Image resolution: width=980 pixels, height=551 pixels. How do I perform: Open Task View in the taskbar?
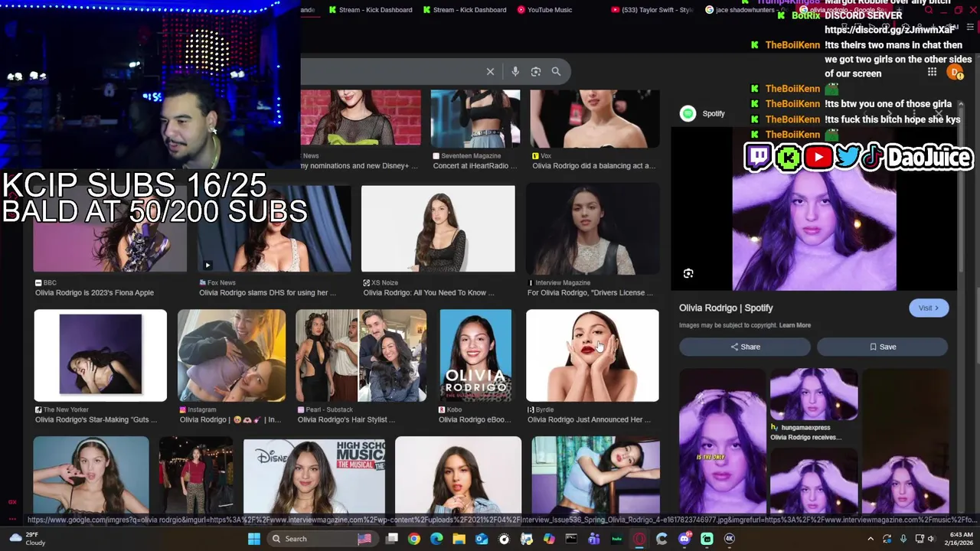[x=392, y=539]
